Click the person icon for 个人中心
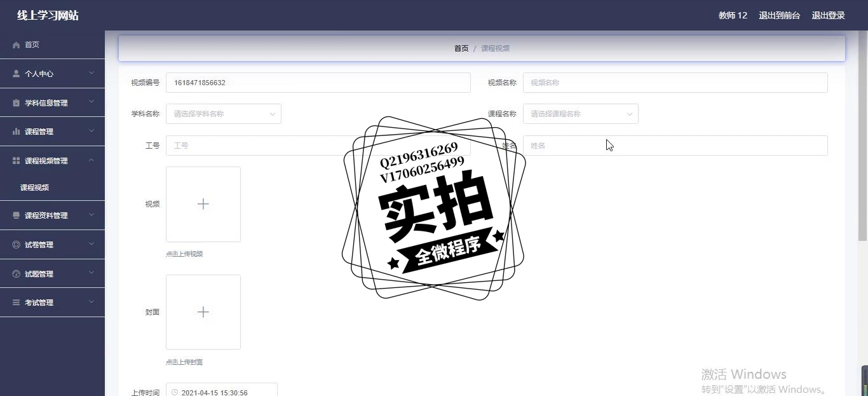The height and width of the screenshot is (396, 868). (x=17, y=74)
